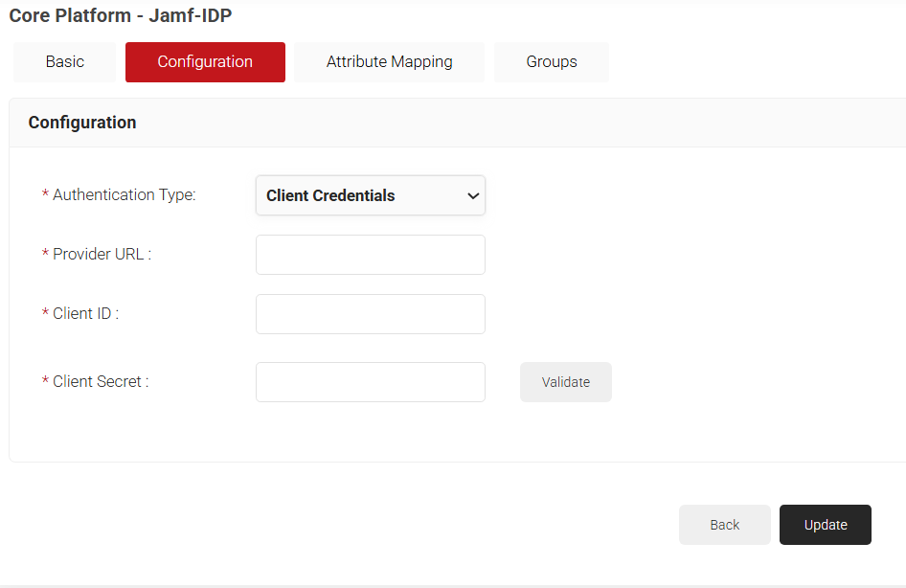The height and width of the screenshot is (588, 906).
Task: Go to the Groups tab
Action: point(551,62)
